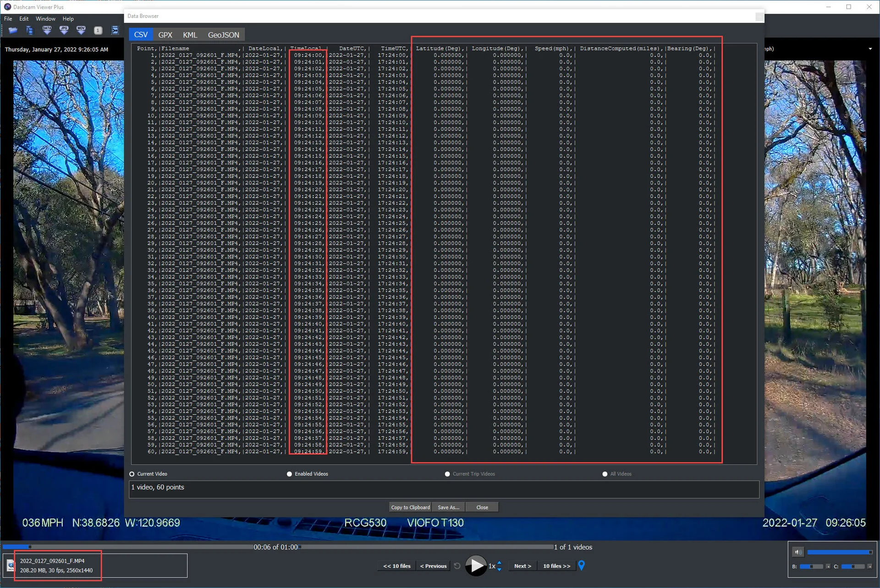Click the open folder toolbar icon

(13, 30)
